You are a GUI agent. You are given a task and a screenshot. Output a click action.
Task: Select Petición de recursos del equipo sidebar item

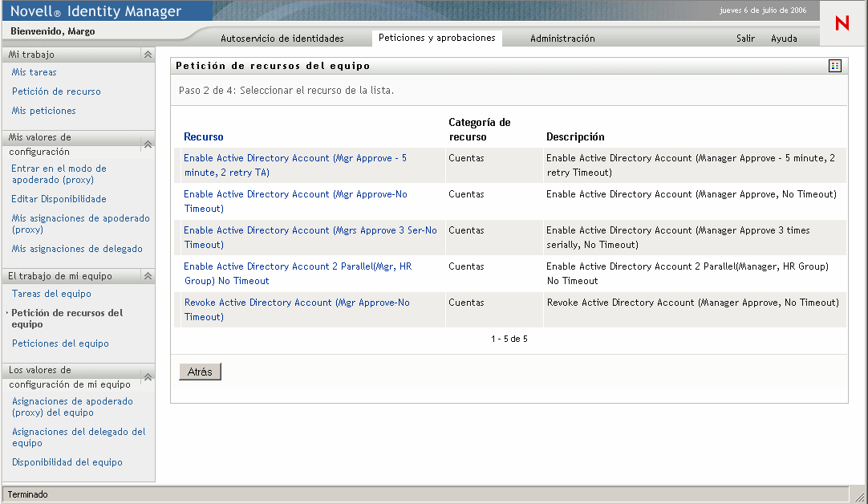coord(67,319)
